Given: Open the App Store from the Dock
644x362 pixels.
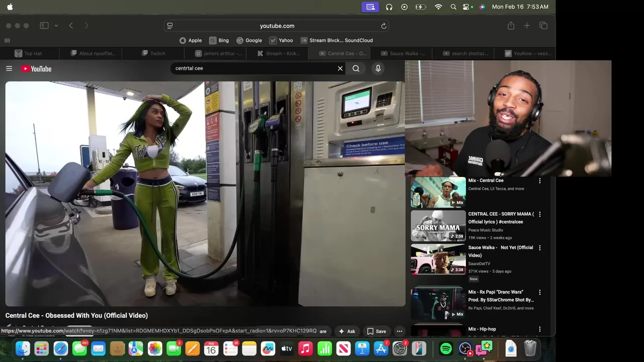Looking at the screenshot, I should tap(381, 348).
